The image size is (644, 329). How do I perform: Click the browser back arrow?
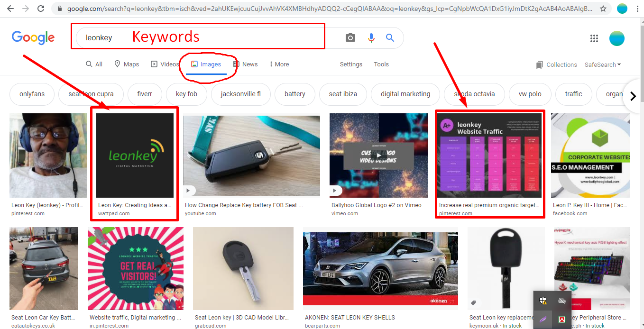pos(10,9)
